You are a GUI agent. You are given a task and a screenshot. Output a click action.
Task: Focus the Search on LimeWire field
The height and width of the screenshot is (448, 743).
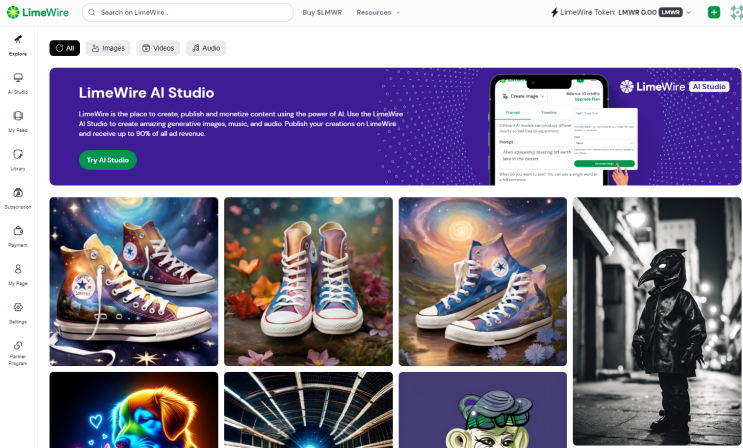pyautogui.click(x=188, y=12)
